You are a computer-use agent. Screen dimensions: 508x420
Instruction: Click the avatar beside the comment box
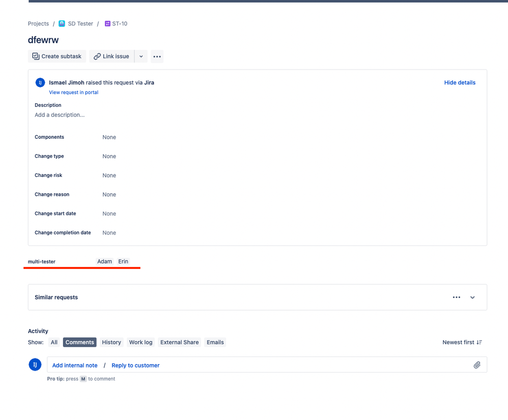tap(35, 365)
